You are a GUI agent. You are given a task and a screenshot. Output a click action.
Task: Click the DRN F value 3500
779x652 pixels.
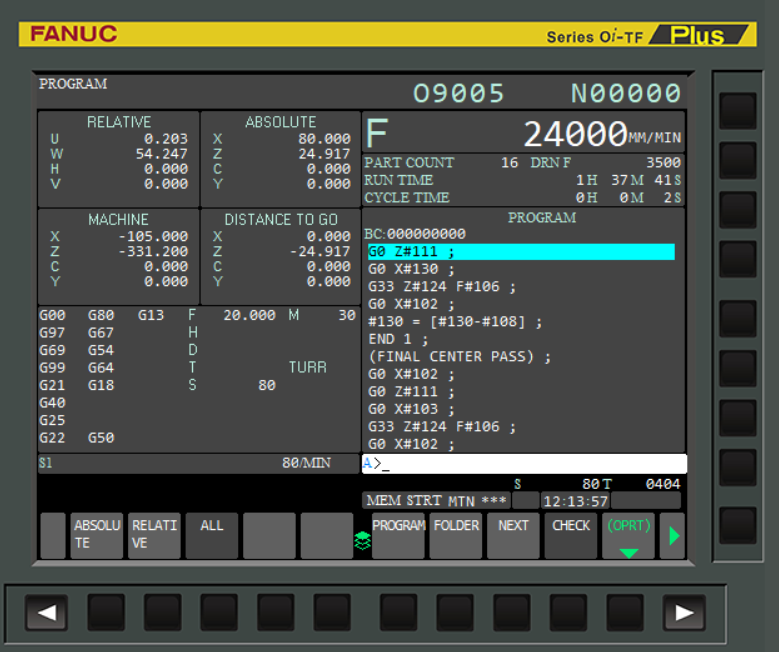663,163
